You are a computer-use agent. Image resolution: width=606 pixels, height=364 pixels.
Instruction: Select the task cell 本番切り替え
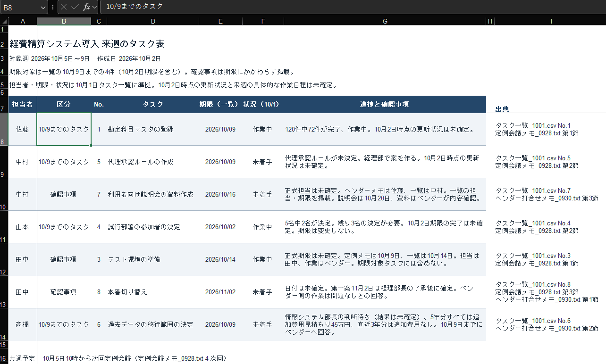(x=153, y=292)
